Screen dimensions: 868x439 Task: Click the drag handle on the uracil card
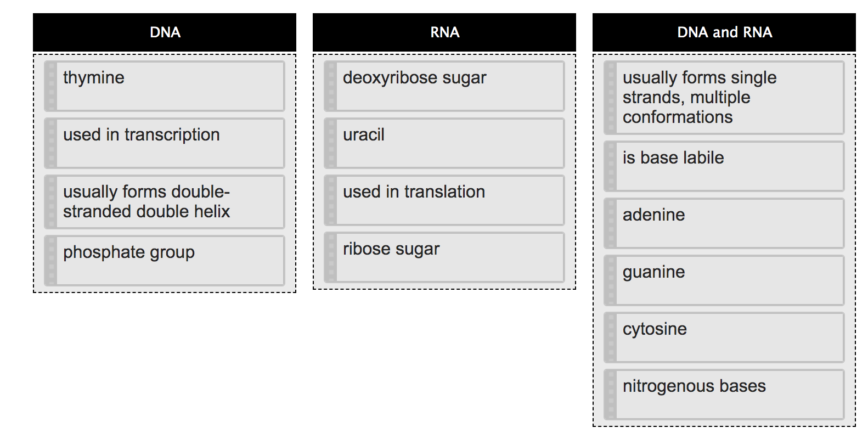pyautogui.click(x=331, y=143)
